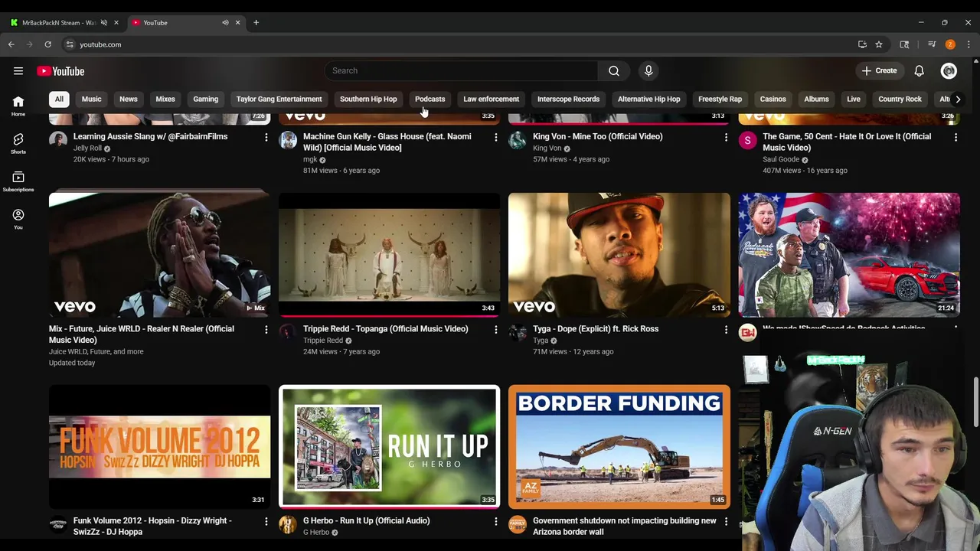Open Saul Goode channel avatar
The width and height of the screenshot is (980, 551).
[x=747, y=140]
